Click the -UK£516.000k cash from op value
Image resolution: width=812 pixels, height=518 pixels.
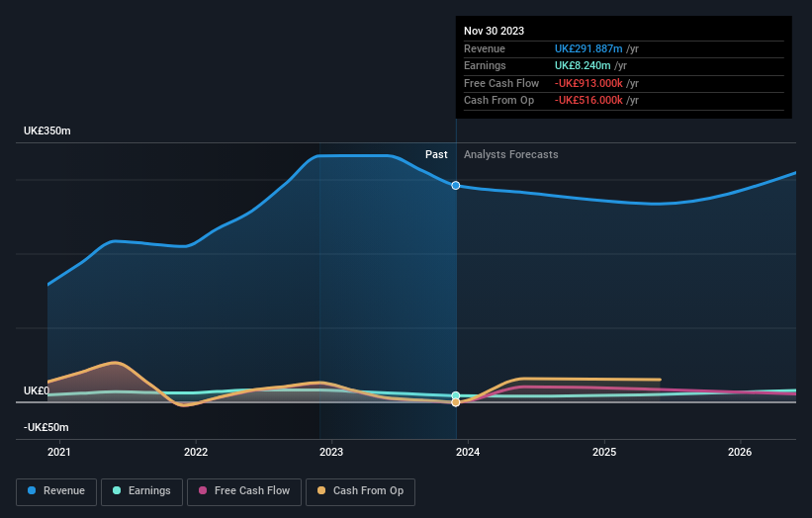pos(588,101)
